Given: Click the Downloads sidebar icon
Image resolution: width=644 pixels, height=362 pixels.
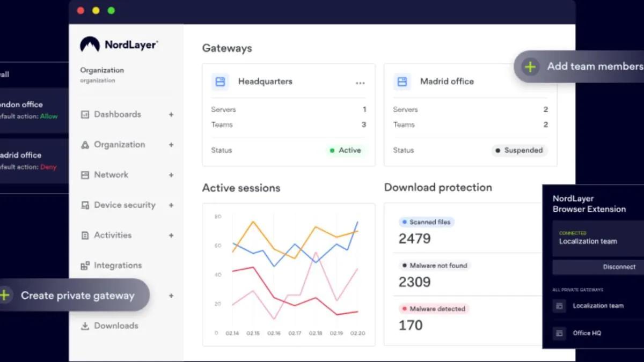Looking at the screenshot, I should point(85,326).
